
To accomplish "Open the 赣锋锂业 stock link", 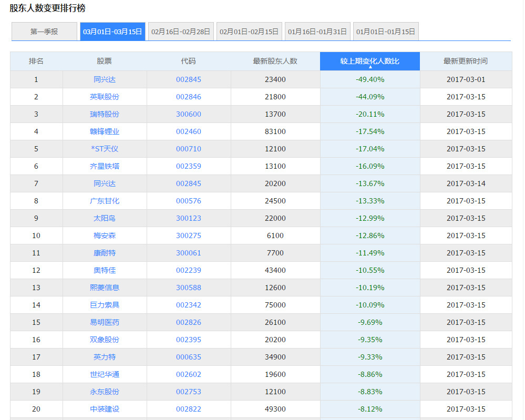I will pyautogui.click(x=105, y=131).
